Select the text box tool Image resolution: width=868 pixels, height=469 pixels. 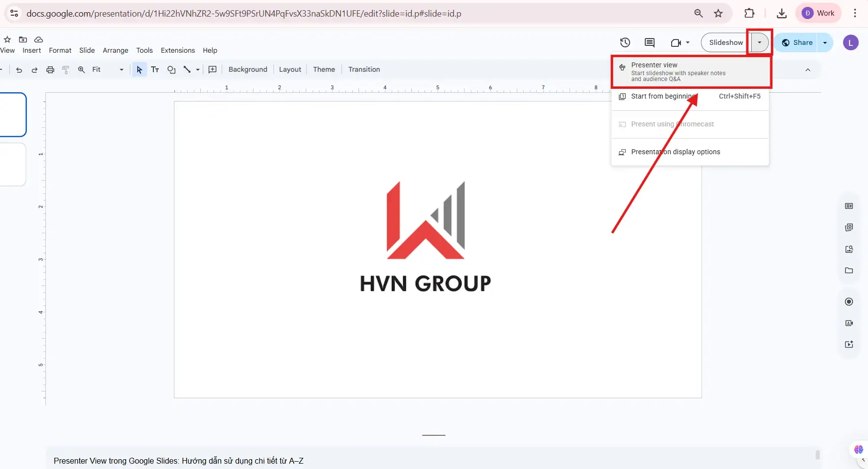click(x=155, y=70)
